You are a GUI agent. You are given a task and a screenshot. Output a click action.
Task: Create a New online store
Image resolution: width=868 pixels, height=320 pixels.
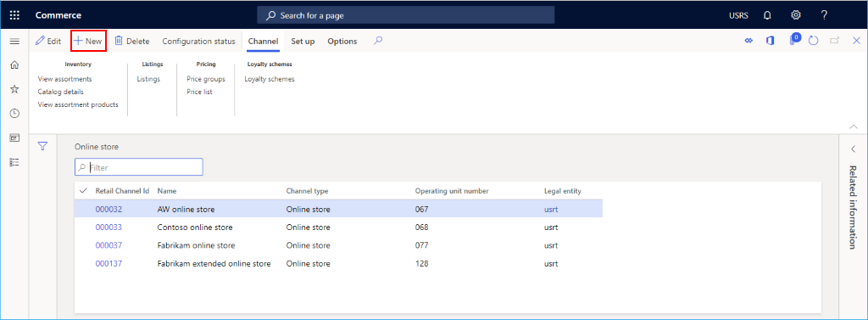pos(88,41)
